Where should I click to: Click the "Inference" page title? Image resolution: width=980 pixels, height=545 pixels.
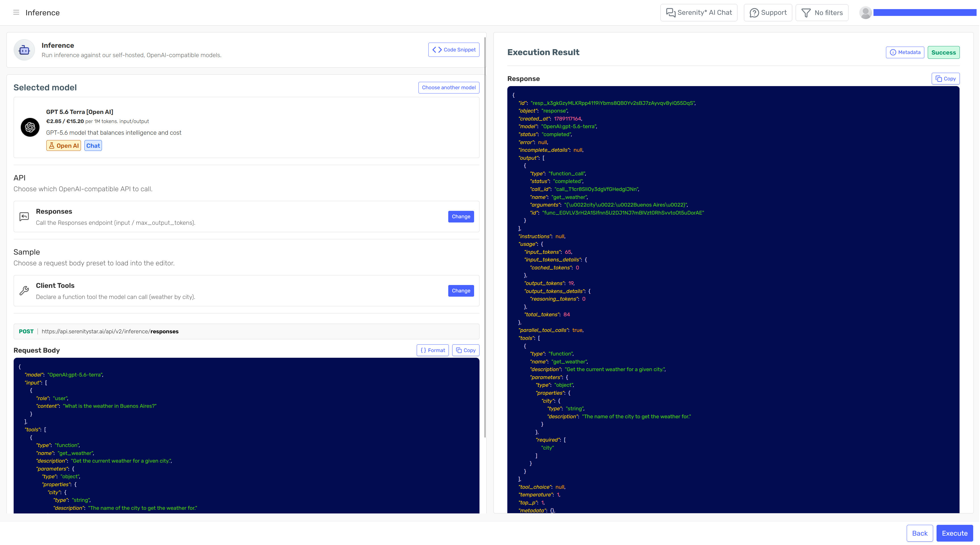(43, 13)
